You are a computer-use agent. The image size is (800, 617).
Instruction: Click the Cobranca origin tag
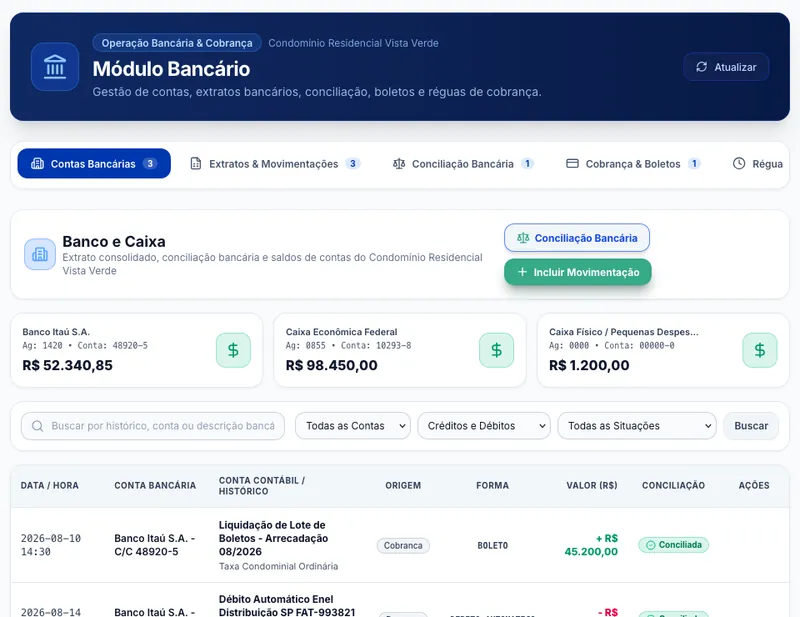tap(403, 545)
